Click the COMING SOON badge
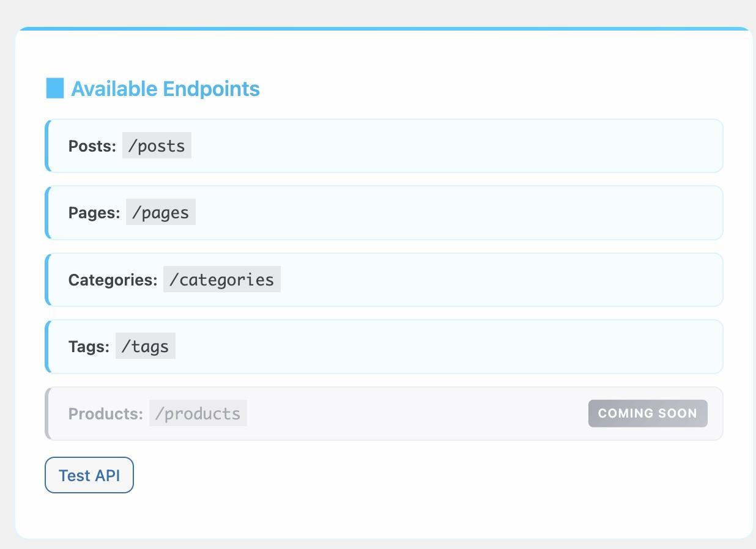 [647, 413]
